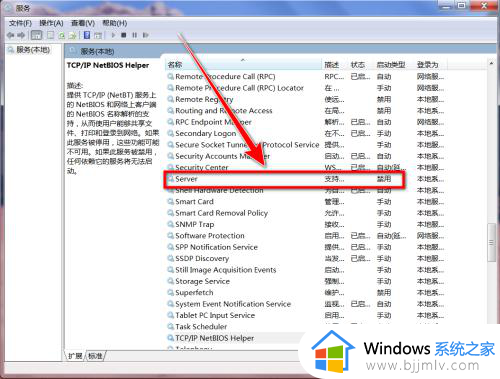Viewport: 500px width, 379px height.
Task: Select 服务(本地) in the left tree
Action: click(x=33, y=50)
